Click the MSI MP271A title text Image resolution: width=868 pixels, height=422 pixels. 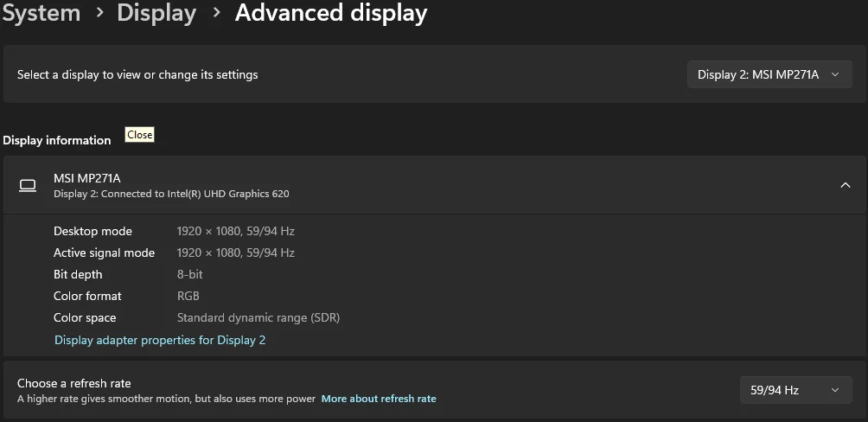point(87,178)
